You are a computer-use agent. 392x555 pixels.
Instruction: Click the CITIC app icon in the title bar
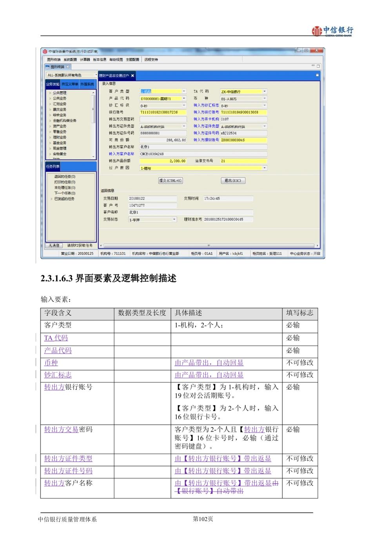45,51
